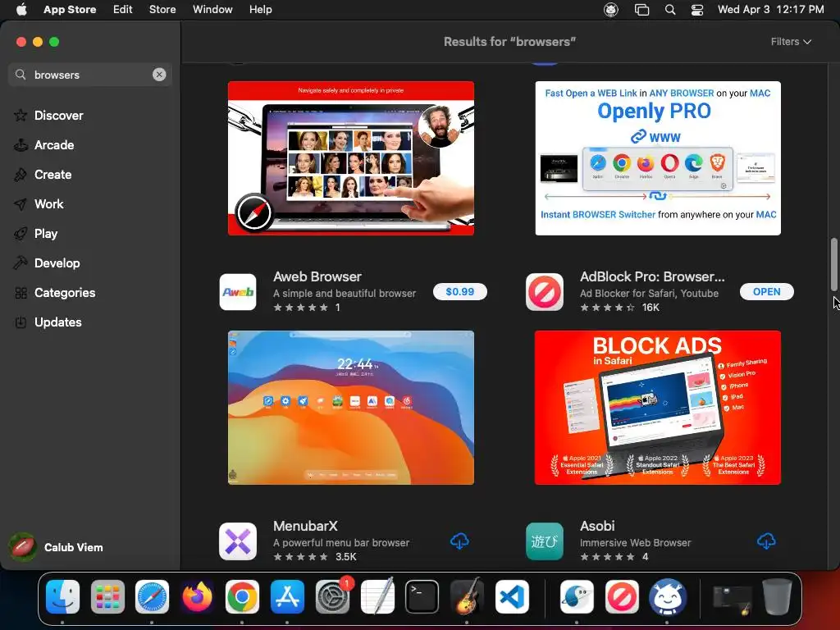The width and height of the screenshot is (840, 630).
Task: View the Openly PRO screenshot thumbnail
Action: point(658,158)
